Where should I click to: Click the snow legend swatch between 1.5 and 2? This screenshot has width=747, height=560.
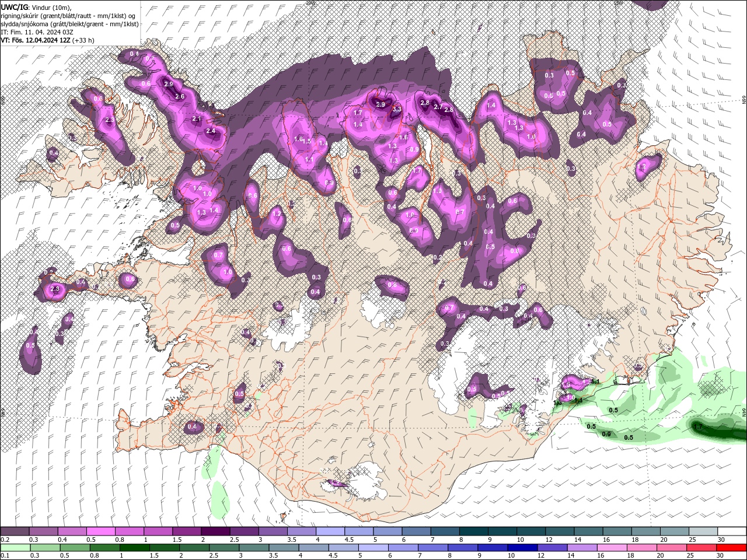187,531
